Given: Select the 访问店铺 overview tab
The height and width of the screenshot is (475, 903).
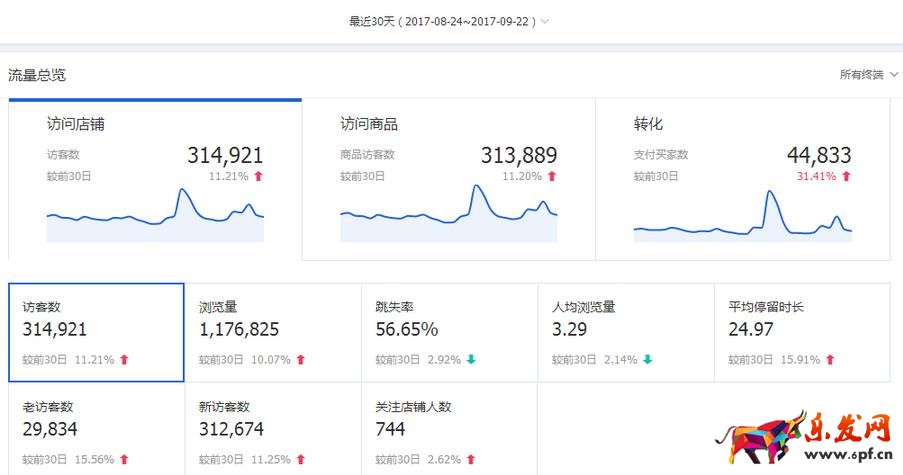Looking at the screenshot, I should [x=155, y=180].
